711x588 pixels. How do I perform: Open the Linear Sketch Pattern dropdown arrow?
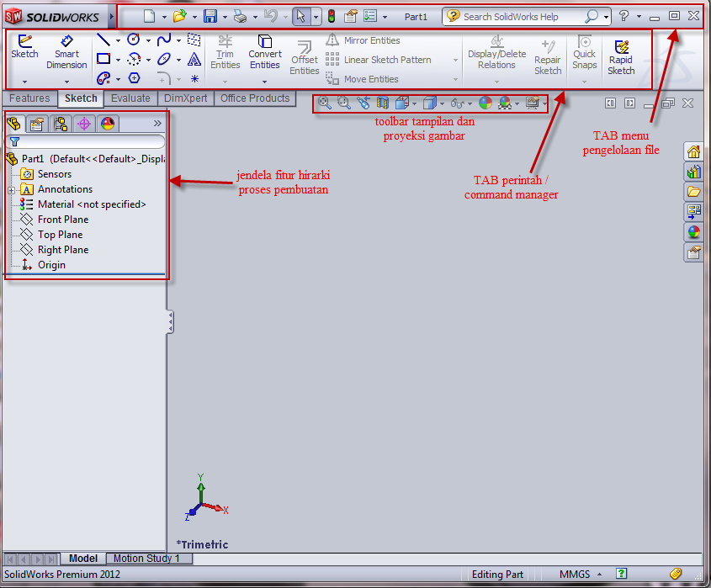454,60
